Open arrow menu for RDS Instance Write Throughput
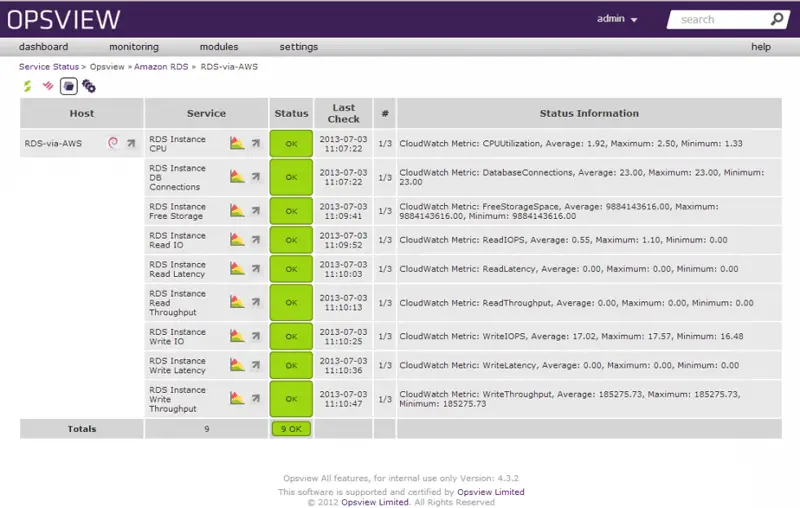This screenshot has height=508, width=800. click(256, 399)
